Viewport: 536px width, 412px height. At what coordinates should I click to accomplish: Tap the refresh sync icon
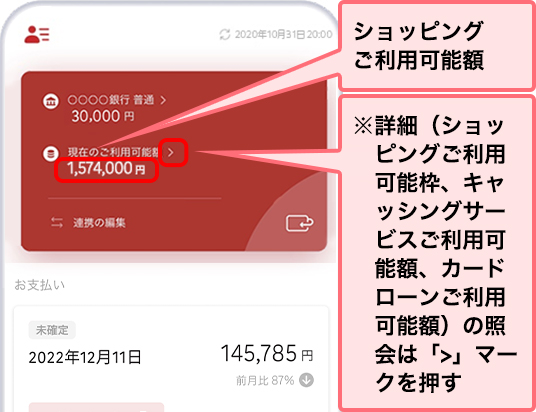click(x=225, y=35)
